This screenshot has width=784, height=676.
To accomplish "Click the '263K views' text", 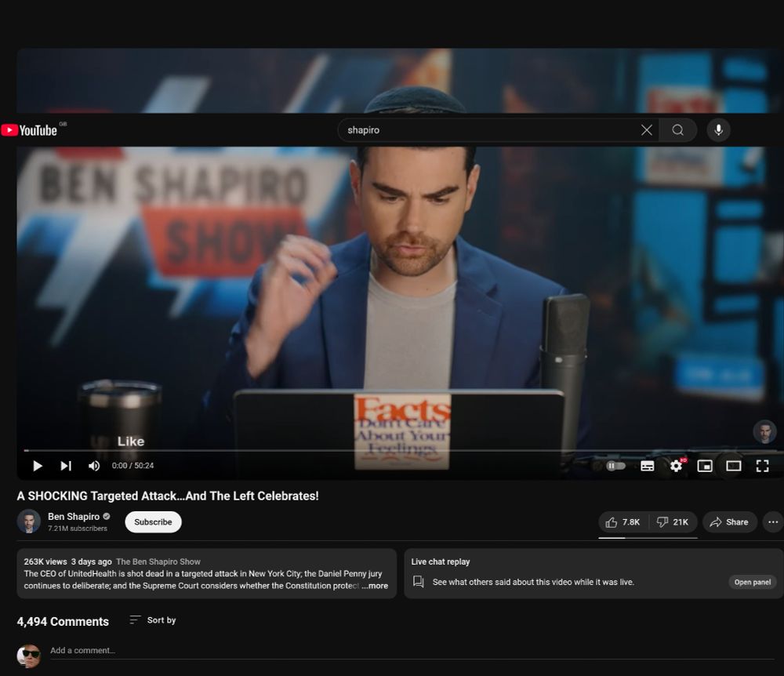I will [45, 562].
